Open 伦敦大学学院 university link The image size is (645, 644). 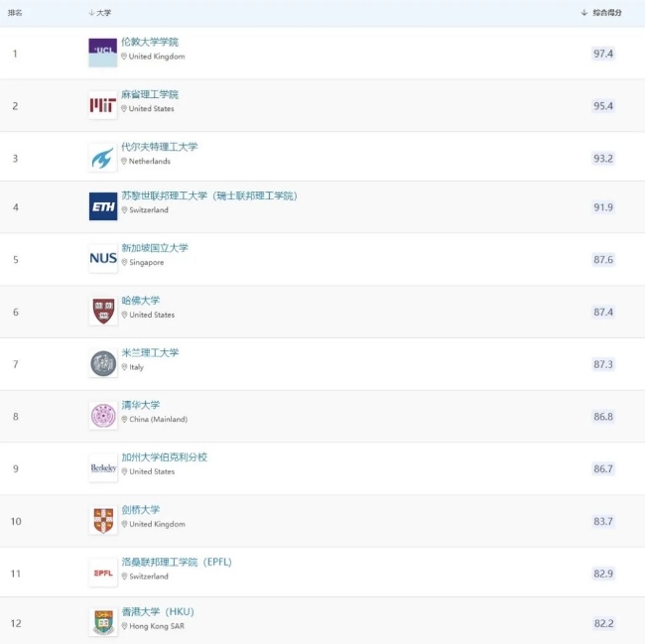150,42
